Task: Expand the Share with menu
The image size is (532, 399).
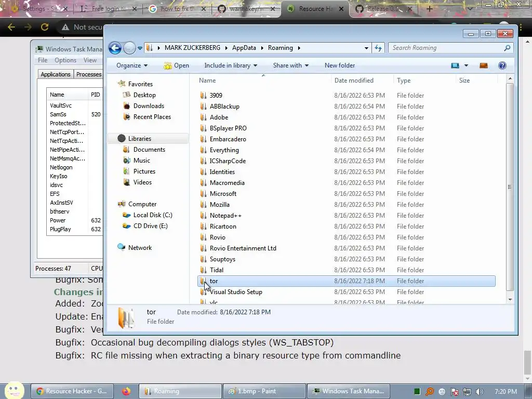Action: click(291, 65)
